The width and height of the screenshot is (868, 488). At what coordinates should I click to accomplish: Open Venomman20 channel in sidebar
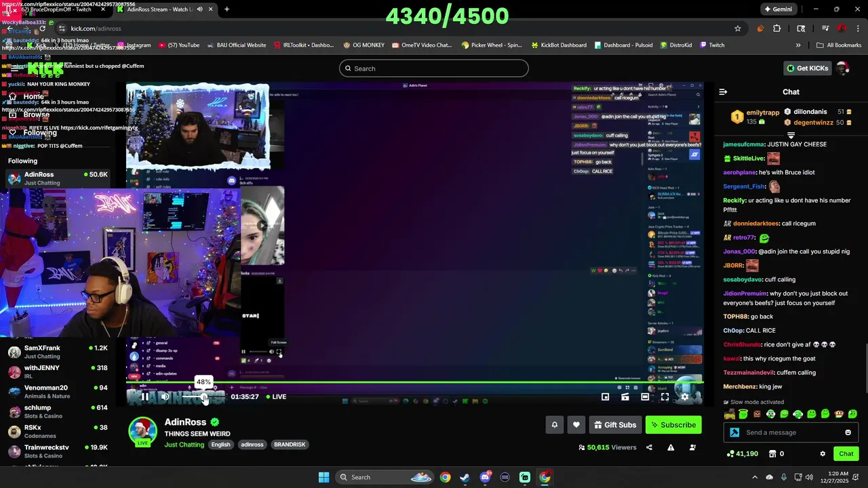[58, 392]
